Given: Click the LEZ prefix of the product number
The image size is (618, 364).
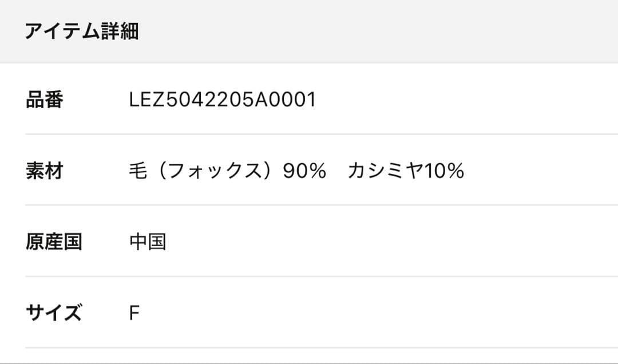Looking at the screenshot, I should pyautogui.click(x=148, y=100).
